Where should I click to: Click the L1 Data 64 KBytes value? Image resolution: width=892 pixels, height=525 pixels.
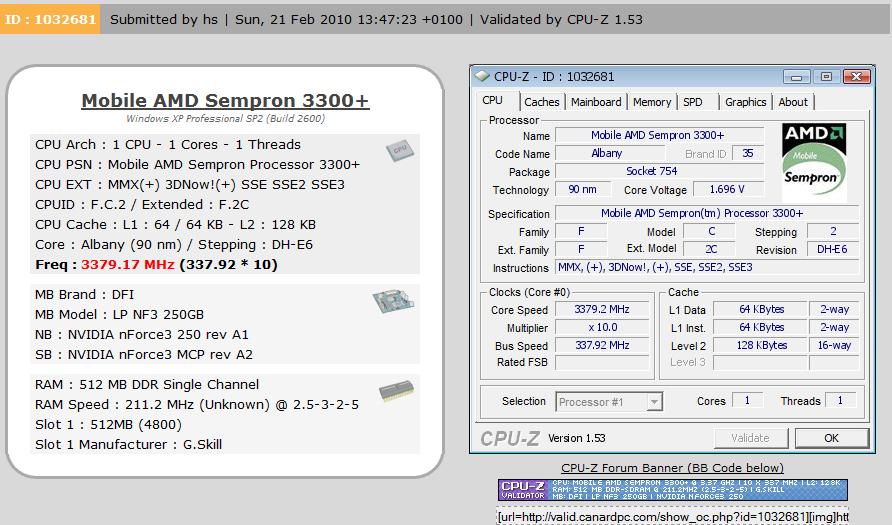(761, 309)
